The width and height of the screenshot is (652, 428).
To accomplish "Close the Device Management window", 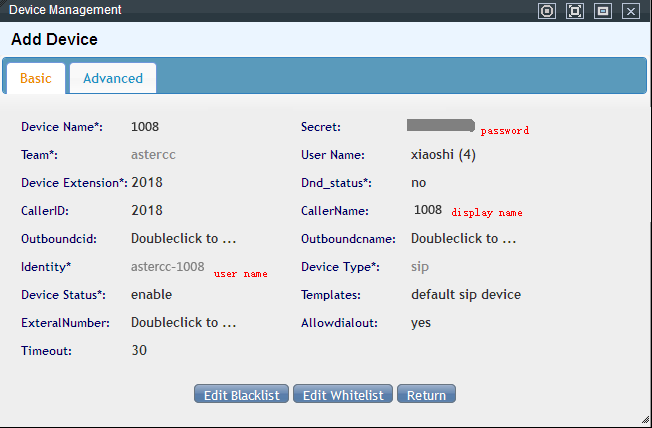I will (630, 11).
